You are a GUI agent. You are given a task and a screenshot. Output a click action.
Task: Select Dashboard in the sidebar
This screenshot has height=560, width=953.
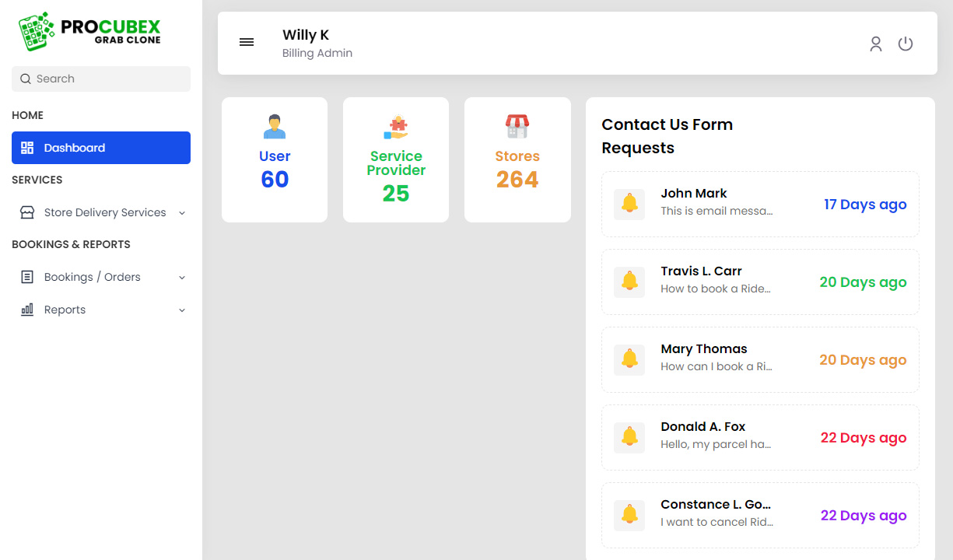(101, 148)
